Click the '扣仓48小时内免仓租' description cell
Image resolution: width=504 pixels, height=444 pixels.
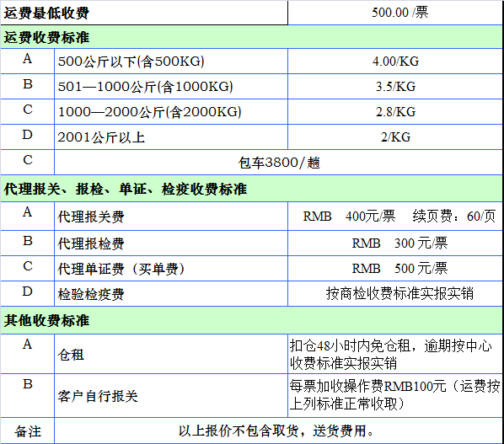coord(395,354)
